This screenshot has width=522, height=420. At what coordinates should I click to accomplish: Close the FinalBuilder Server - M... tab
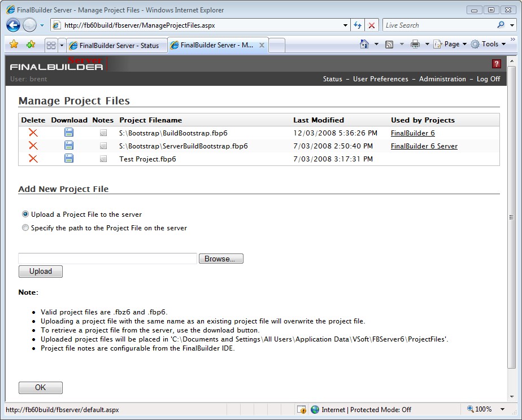[x=262, y=45]
